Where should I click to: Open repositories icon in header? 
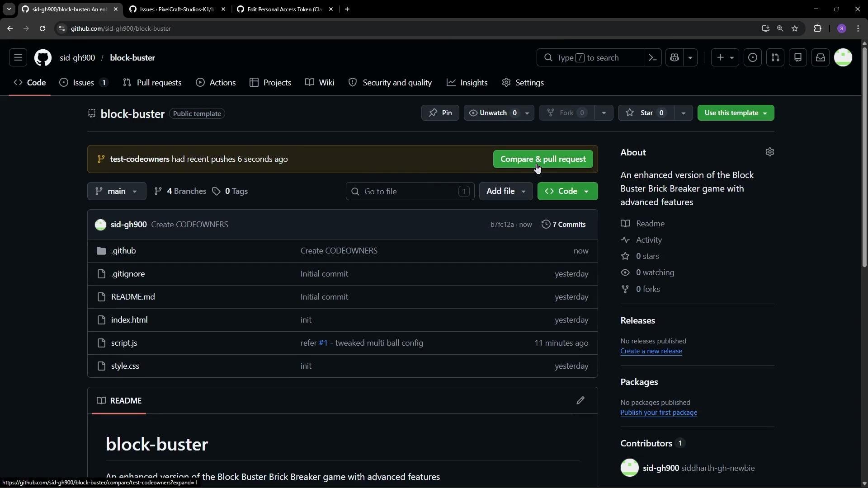click(798, 58)
